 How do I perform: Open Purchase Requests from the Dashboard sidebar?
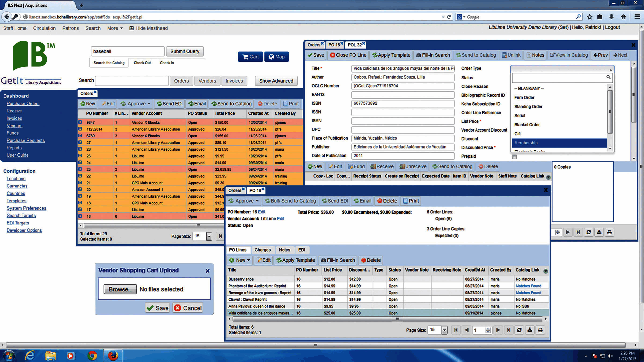(x=25, y=140)
